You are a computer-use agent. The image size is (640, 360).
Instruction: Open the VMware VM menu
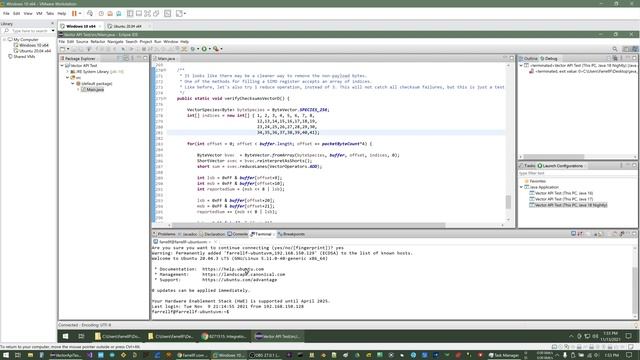[x=39, y=13]
